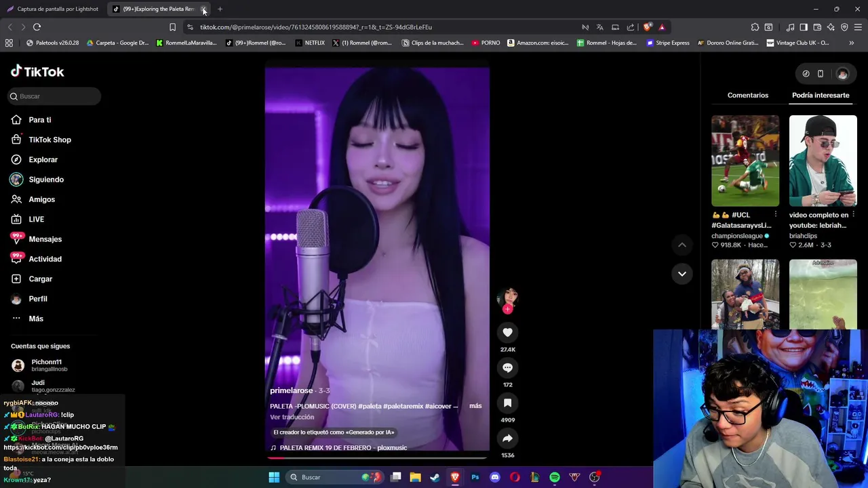
Task: Open Discord from the taskbar
Action: [495, 477]
